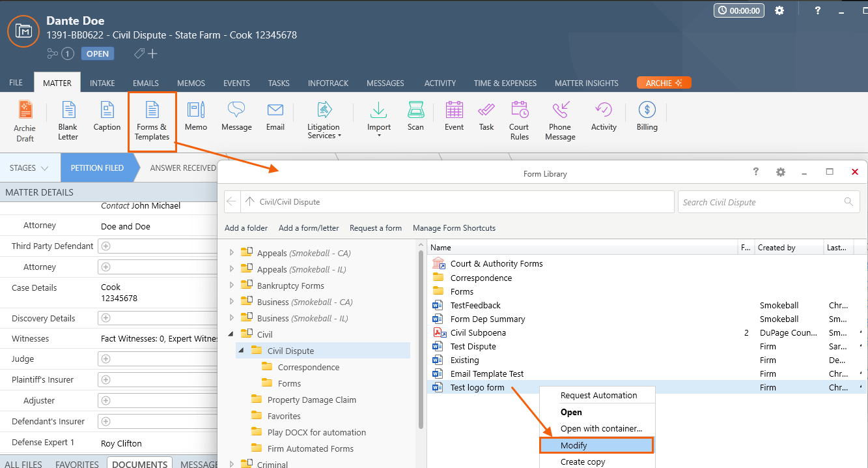The height and width of the screenshot is (468, 868).
Task: Add a new Event
Action: [454, 117]
